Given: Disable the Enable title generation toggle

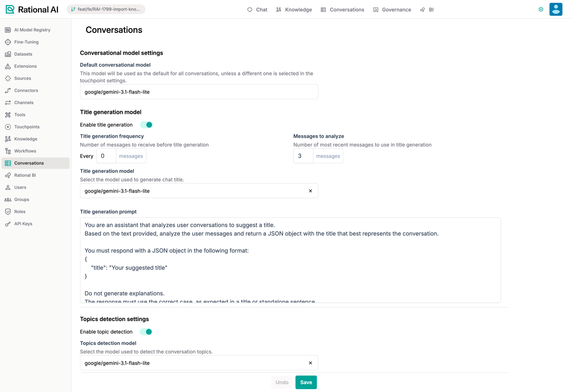Looking at the screenshot, I should tap(146, 125).
